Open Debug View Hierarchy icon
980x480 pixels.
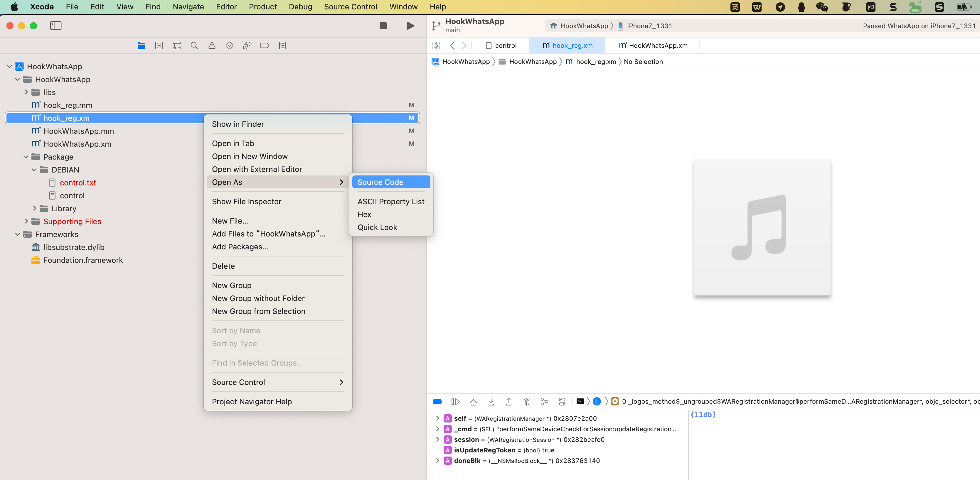point(527,401)
